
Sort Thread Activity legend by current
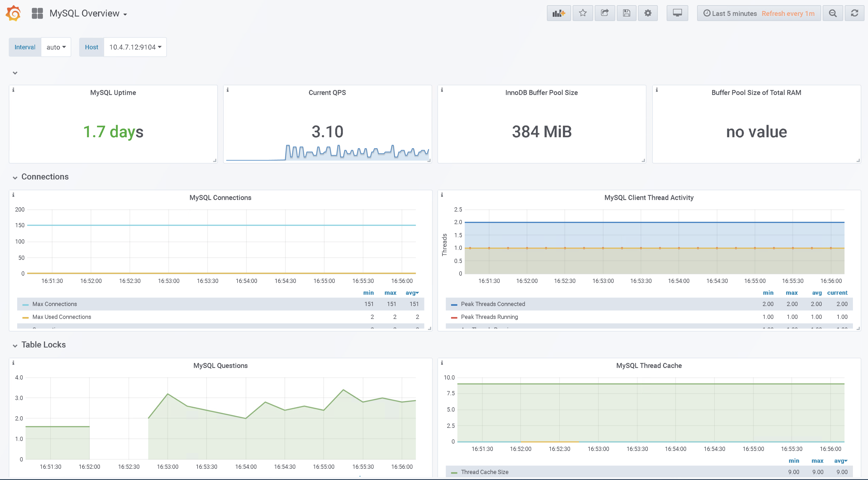837,293
